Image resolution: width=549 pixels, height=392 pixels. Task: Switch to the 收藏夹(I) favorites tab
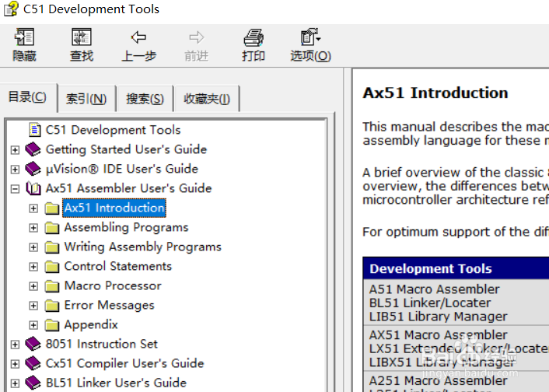207,99
